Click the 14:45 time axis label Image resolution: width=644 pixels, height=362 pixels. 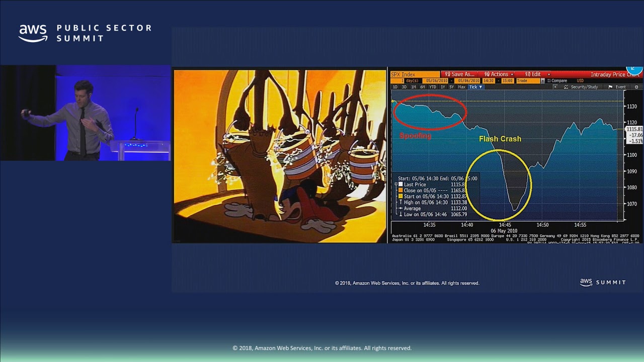coord(505,225)
